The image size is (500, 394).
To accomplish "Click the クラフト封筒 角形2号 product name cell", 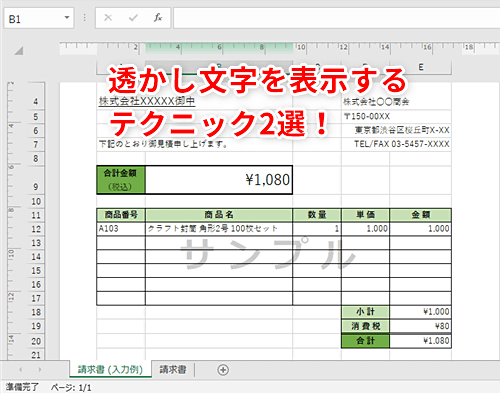I will point(219,229).
